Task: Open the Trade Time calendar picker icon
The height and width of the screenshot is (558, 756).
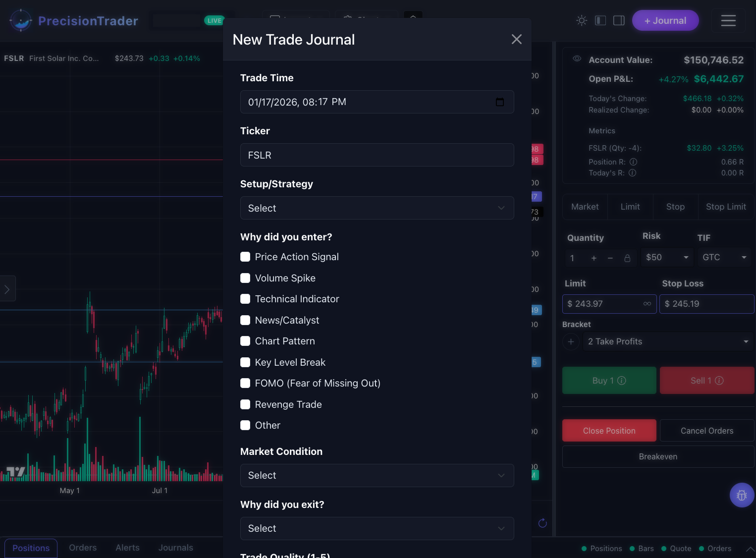Action: (500, 102)
